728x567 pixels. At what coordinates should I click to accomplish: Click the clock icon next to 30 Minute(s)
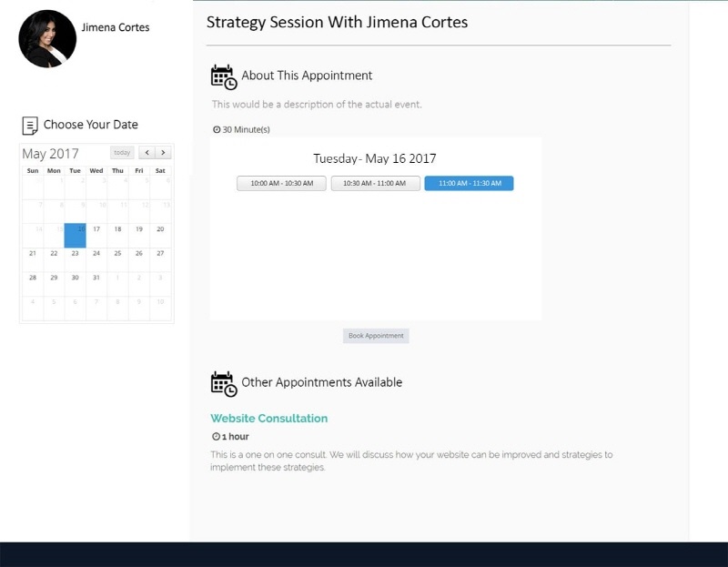[217, 129]
